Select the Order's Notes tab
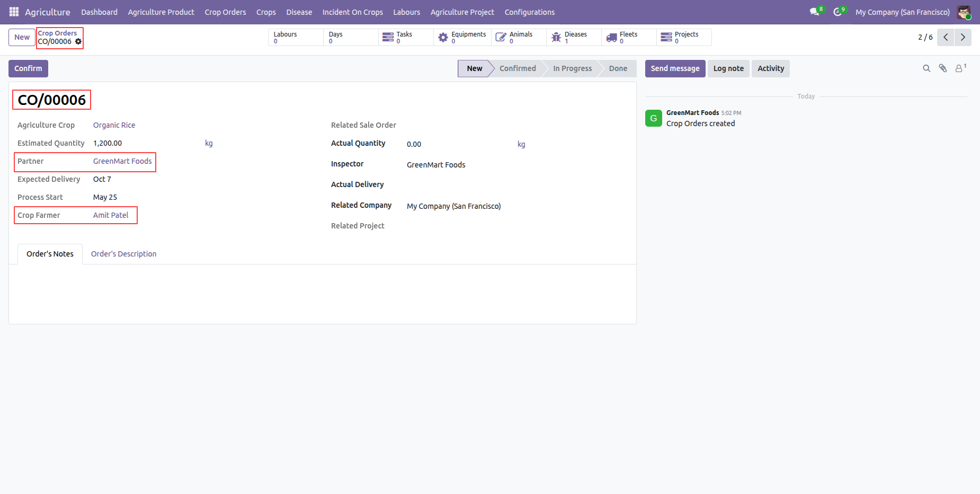Image resolution: width=980 pixels, height=494 pixels. point(50,254)
